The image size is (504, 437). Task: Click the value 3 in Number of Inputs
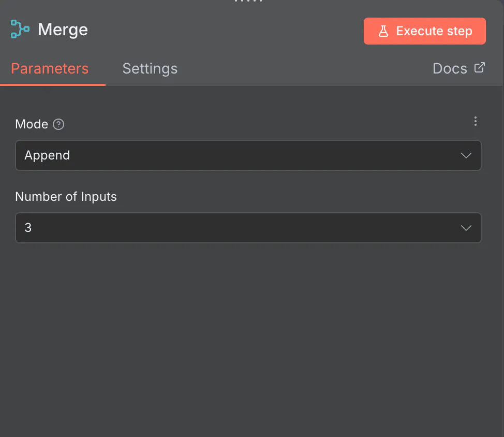[28, 228]
